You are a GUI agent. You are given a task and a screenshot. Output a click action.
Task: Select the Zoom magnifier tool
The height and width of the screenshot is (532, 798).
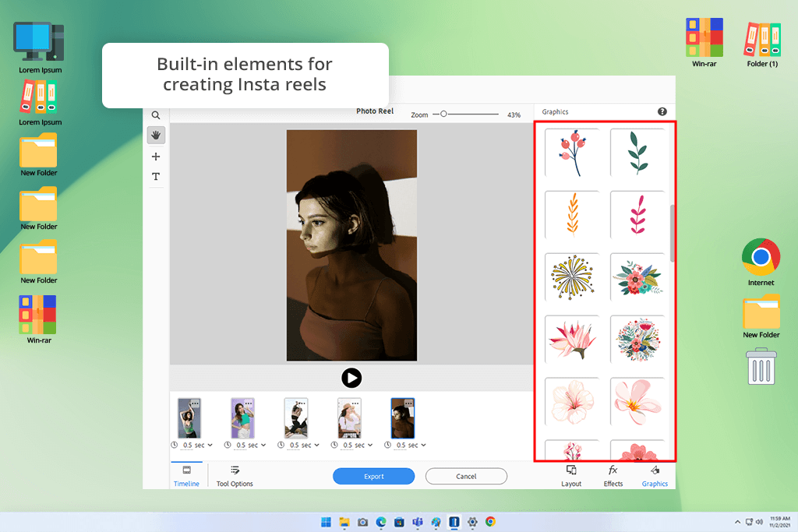(156, 115)
